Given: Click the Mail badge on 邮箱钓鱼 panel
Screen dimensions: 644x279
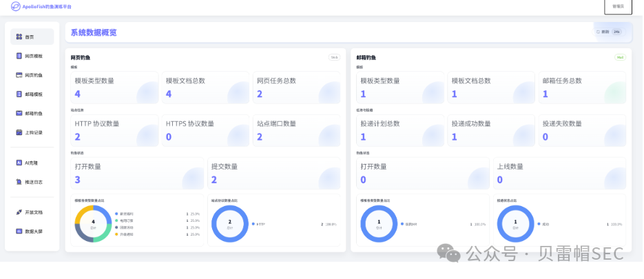Looking at the screenshot, I should point(620,58).
